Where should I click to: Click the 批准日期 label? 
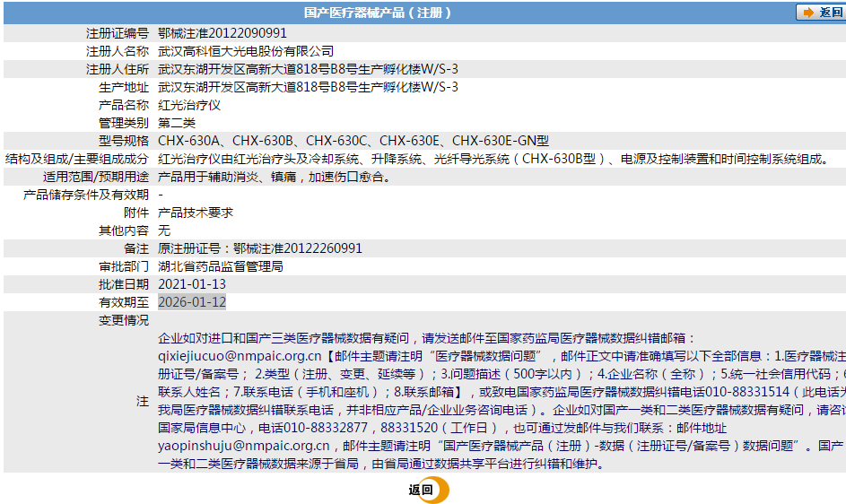(124, 284)
